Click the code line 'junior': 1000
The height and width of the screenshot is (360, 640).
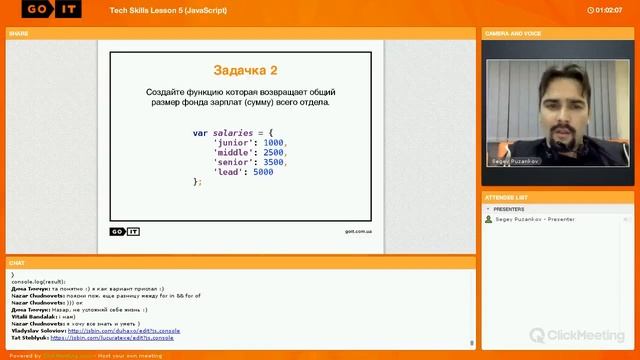tap(250, 143)
